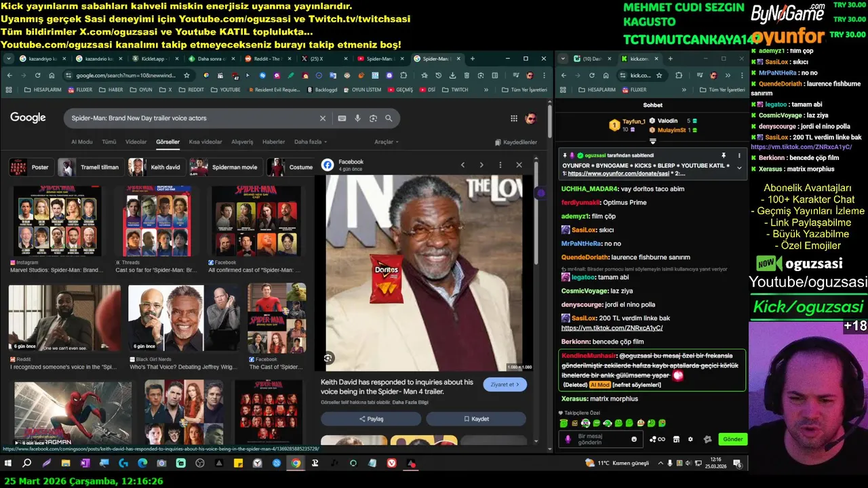This screenshot has height=488, width=868.
Task: Open Kaydedilenler saved items link
Action: [516, 142]
